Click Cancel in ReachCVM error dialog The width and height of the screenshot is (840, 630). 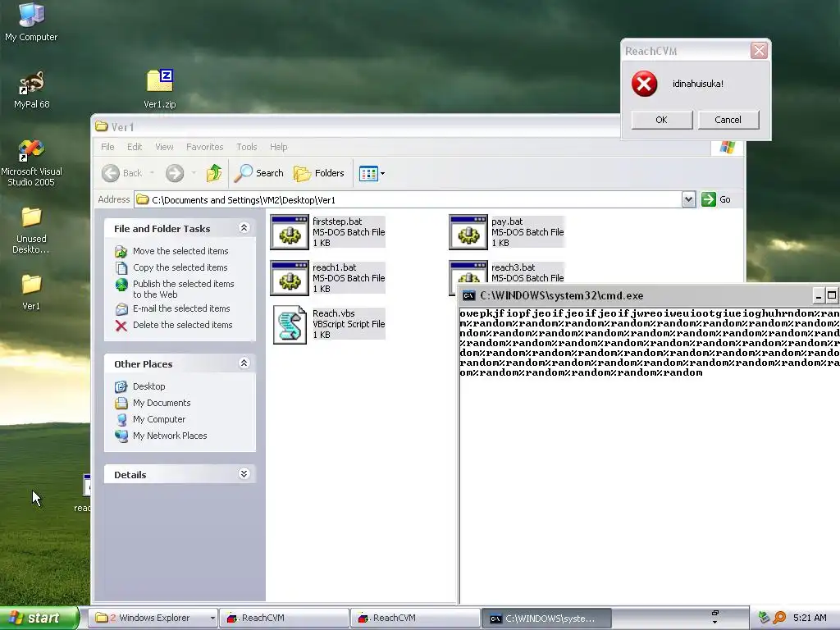[x=728, y=120]
